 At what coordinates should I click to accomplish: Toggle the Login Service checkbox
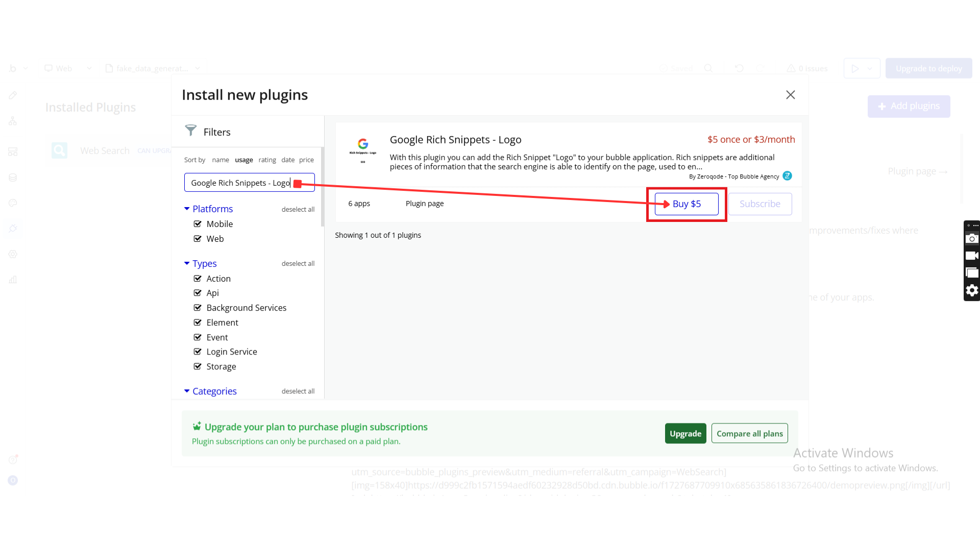click(198, 352)
